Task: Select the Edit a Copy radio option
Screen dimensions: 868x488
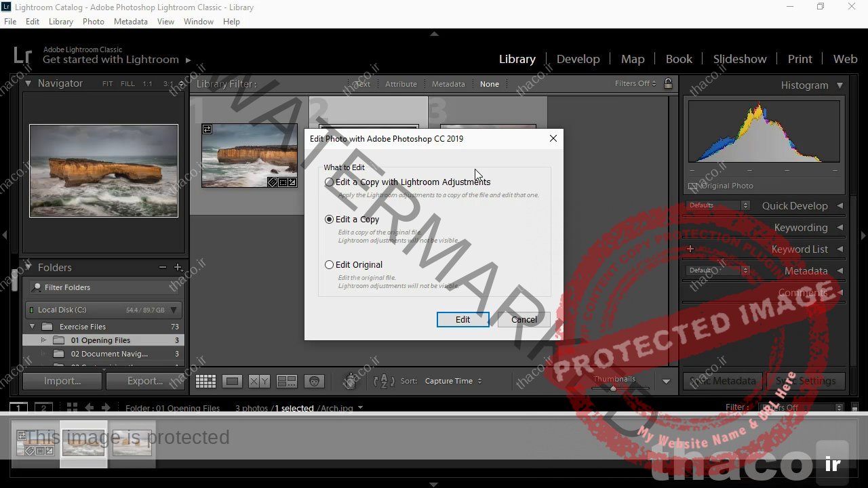Action: [330, 219]
